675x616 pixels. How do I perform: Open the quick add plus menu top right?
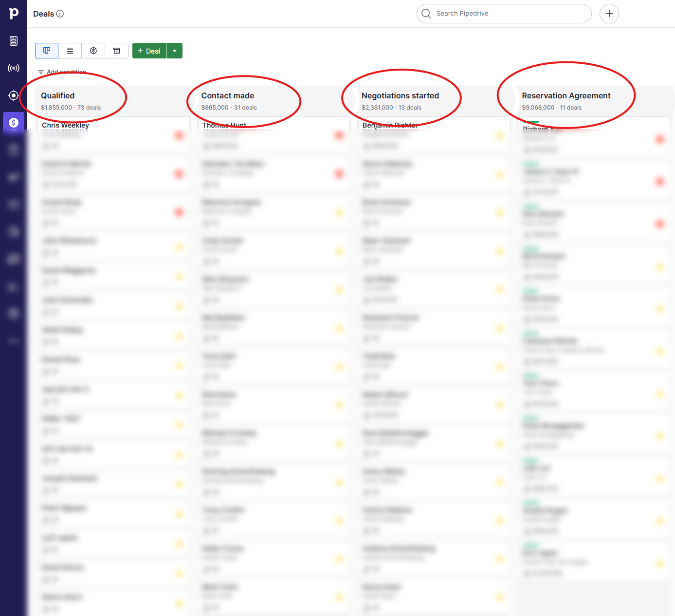coord(609,14)
